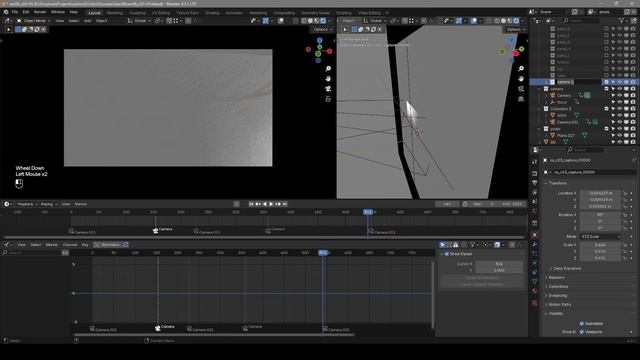Open the Object Data green triangle tab
Screen dimensions: 640x360
click(535, 282)
